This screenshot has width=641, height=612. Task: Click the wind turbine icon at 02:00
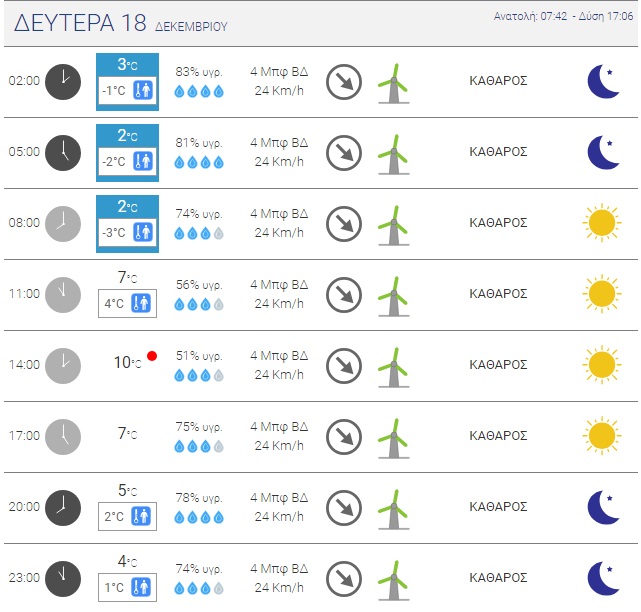tap(395, 81)
